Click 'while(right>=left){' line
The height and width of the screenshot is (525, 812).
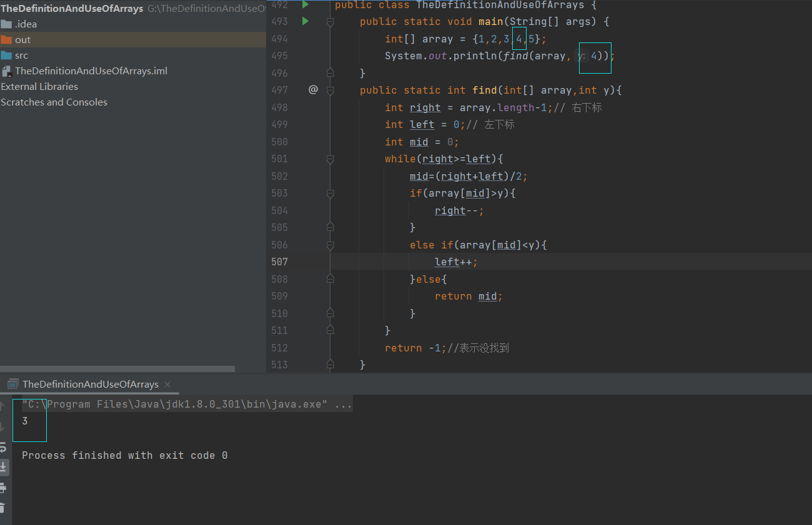[x=443, y=159]
